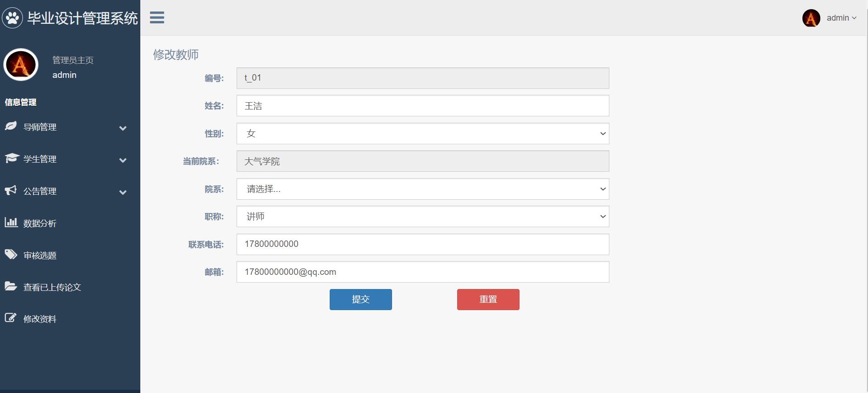
Task: Click the graduation cap icon for 学生管理
Action: 11,158
